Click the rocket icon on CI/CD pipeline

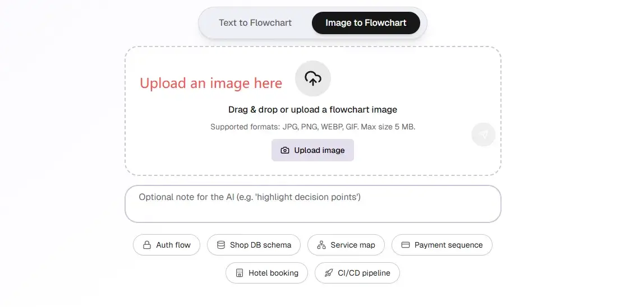[x=329, y=273]
